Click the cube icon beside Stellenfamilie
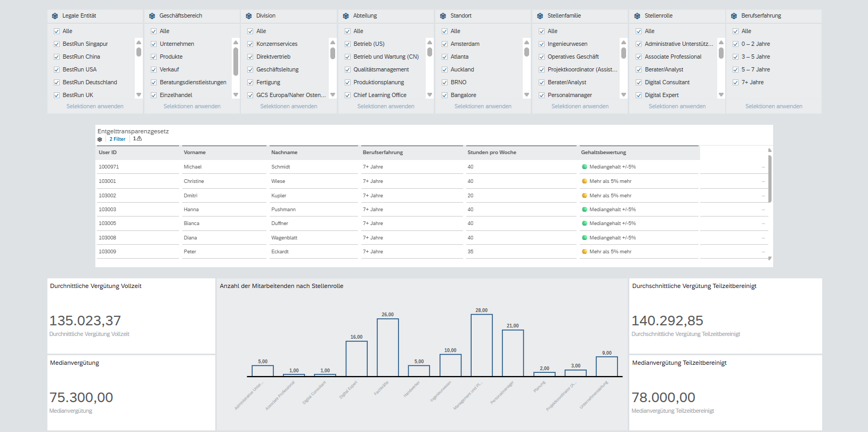868x432 pixels. point(540,16)
